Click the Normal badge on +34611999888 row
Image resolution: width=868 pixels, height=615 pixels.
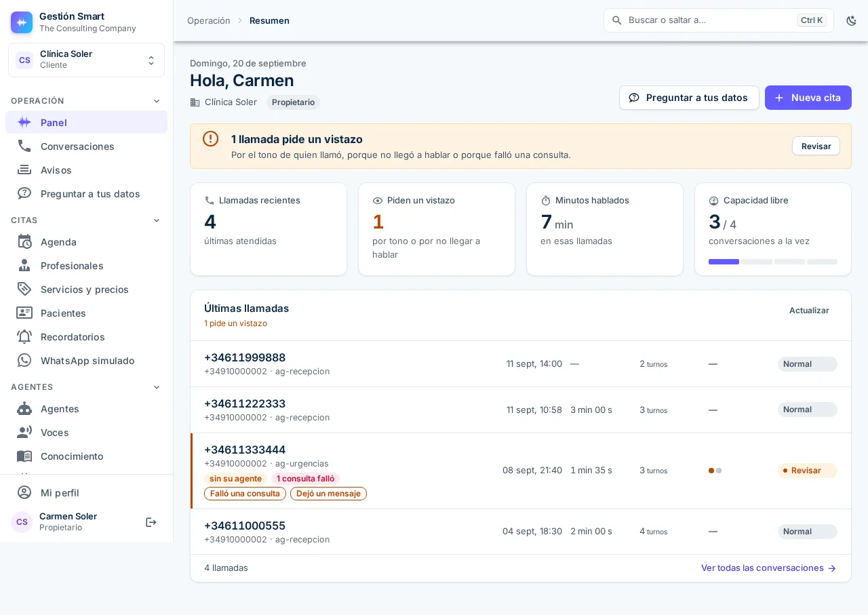click(x=807, y=364)
